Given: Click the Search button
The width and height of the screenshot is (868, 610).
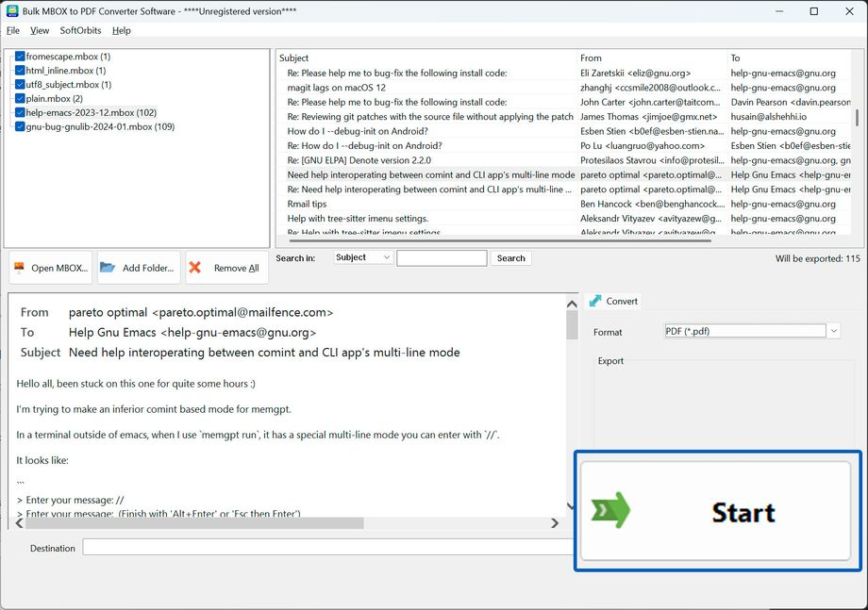Looking at the screenshot, I should (x=510, y=258).
